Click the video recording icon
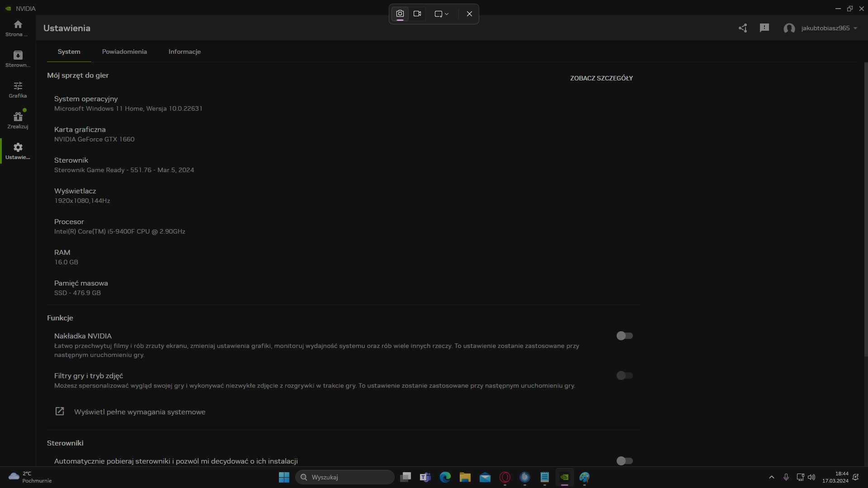Image resolution: width=868 pixels, height=488 pixels. pyautogui.click(x=417, y=13)
